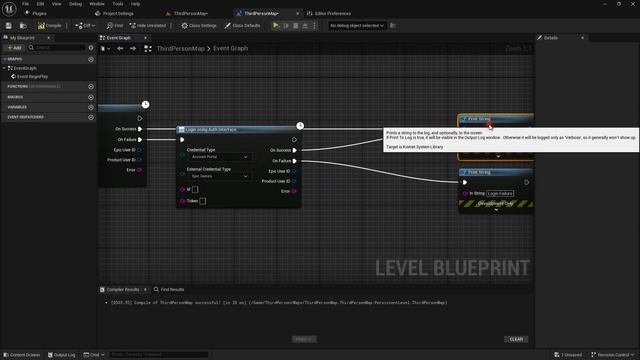Viewport: 640px width, 360px height.
Task: Add a new event dispatcher via plus icon
Action: [x=91, y=117]
